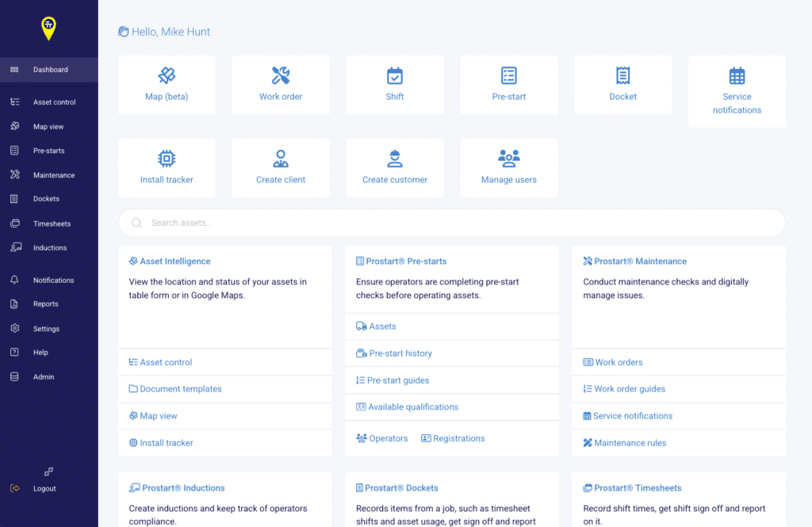Open the Prostart Pre-starts heading link
Viewport: 812px width, 527px height.
401,261
